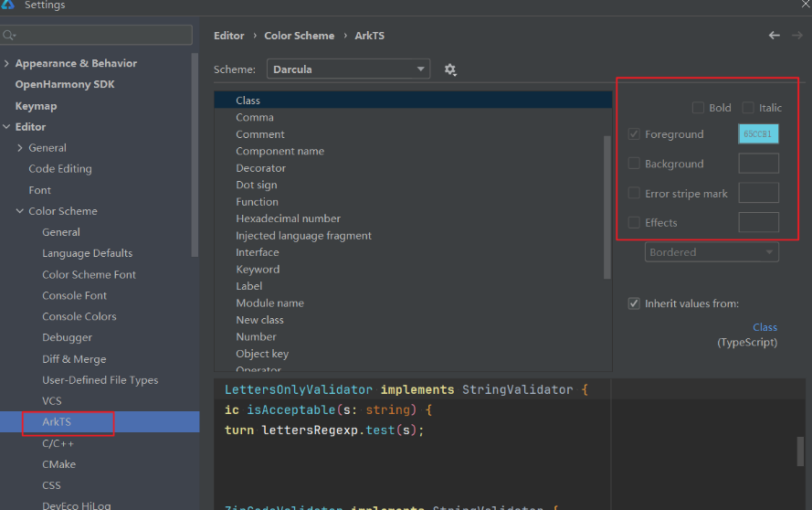This screenshot has width=812, height=510.
Task: Select Keyword in the attributes list
Action: tap(258, 270)
